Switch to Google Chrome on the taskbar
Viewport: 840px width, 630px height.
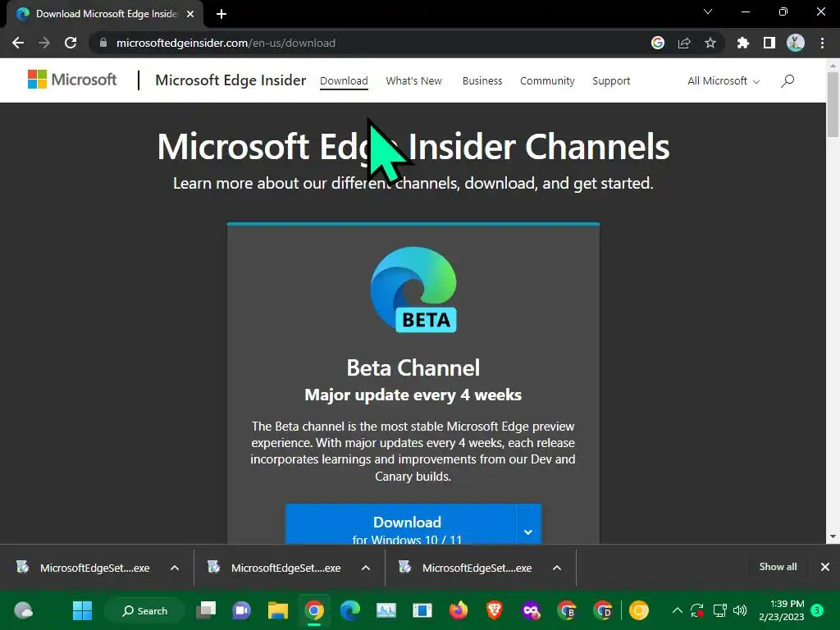(x=314, y=610)
